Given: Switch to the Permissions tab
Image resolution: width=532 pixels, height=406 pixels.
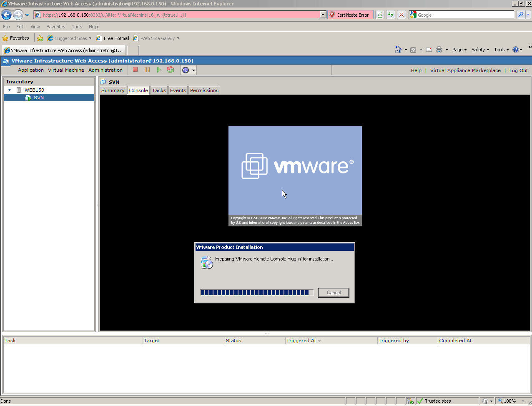Looking at the screenshot, I should pyautogui.click(x=204, y=90).
